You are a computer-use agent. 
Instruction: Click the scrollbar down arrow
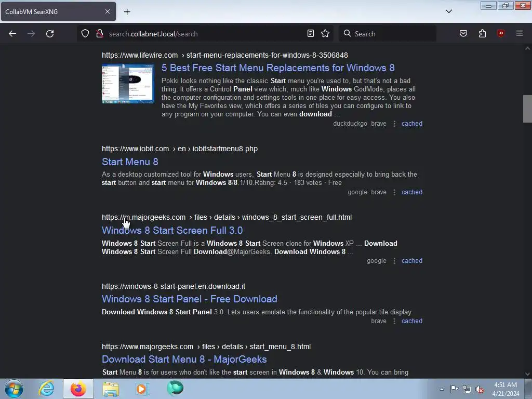point(527,374)
